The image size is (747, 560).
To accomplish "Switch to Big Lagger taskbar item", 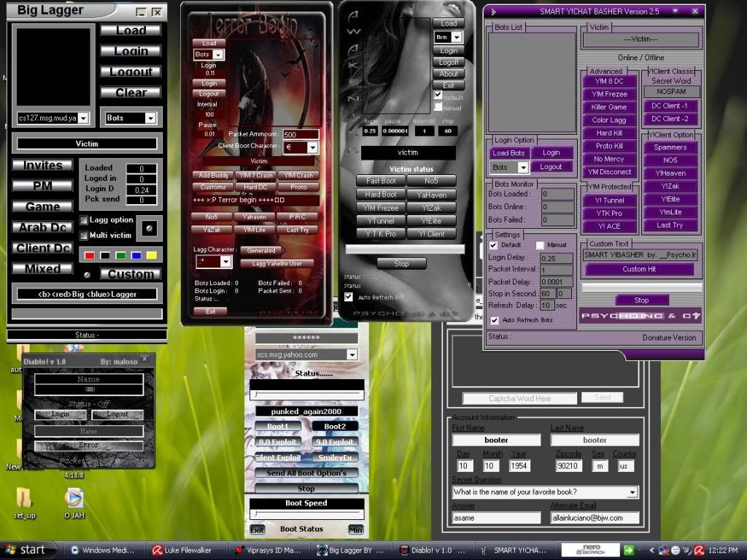I will coord(352,550).
